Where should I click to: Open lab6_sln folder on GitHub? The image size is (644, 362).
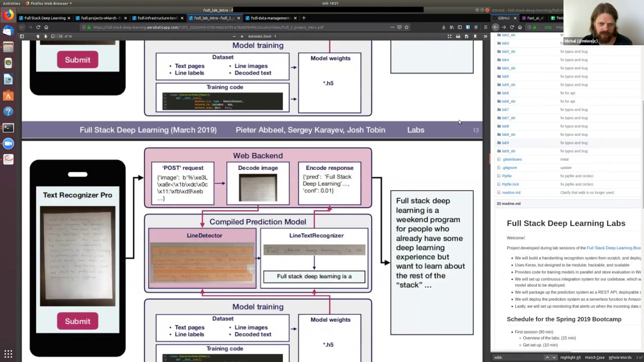[x=508, y=101]
